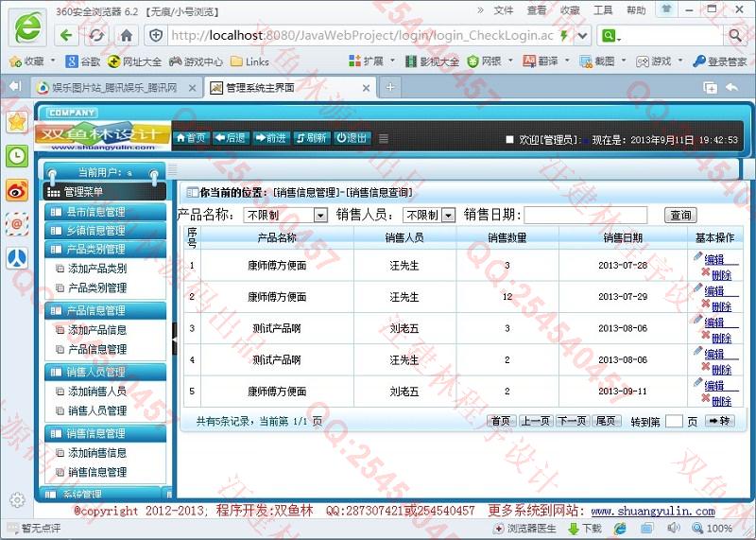Click the search magnifier icon

735,35
